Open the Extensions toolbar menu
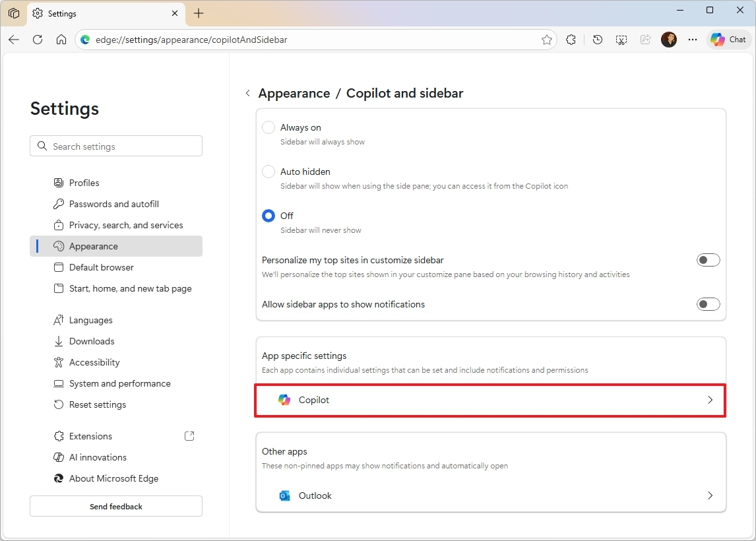Viewport: 756px width, 541px height. tap(571, 40)
